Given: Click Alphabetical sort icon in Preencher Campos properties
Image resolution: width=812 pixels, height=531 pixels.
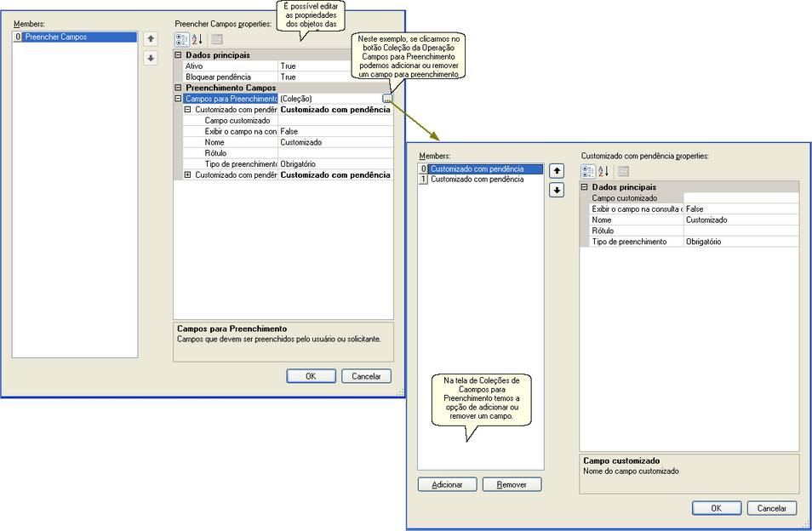Looking at the screenshot, I should [x=197, y=39].
